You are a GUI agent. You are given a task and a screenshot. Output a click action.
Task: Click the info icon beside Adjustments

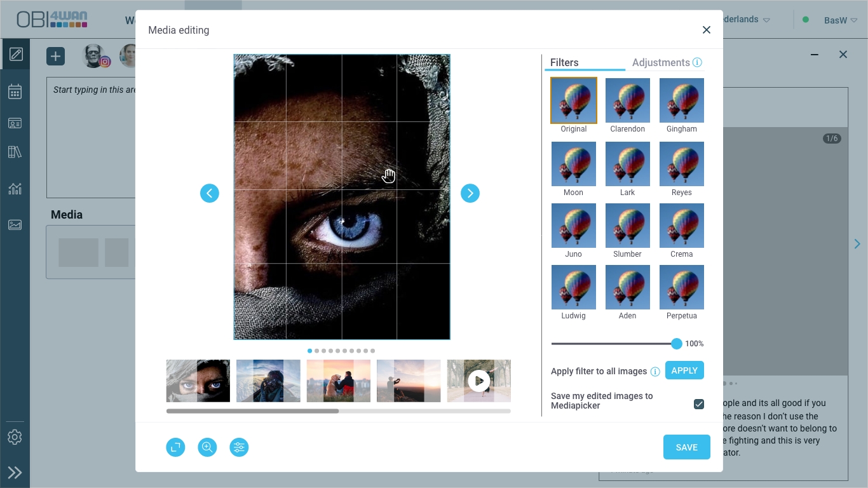pos(697,62)
